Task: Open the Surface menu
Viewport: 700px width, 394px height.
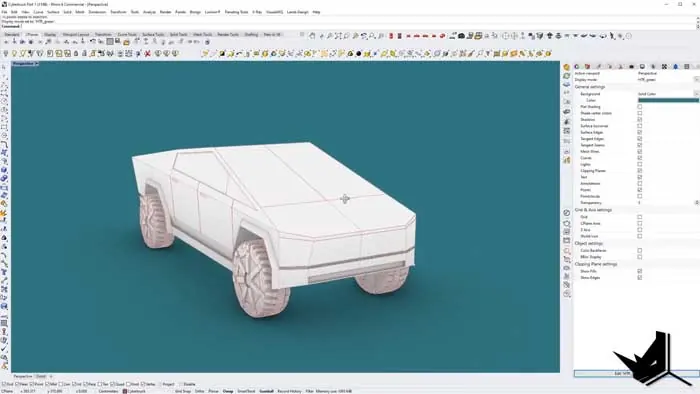Action: [x=53, y=12]
